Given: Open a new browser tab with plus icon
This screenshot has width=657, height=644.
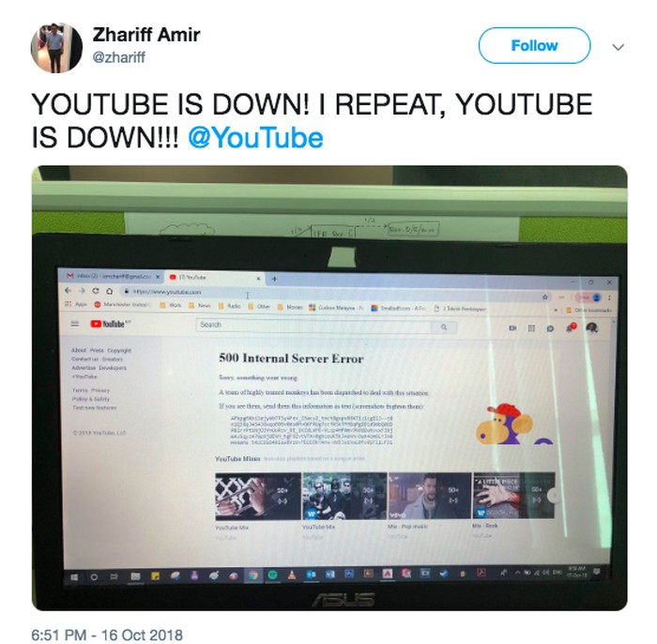Looking at the screenshot, I should click(x=274, y=279).
